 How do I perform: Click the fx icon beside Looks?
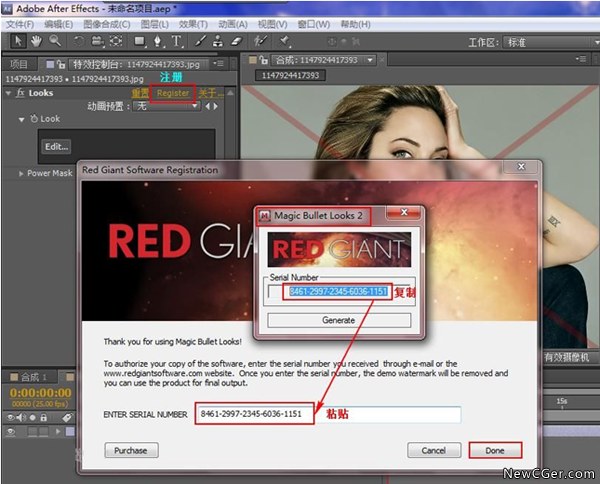pyautogui.click(x=20, y=93)
